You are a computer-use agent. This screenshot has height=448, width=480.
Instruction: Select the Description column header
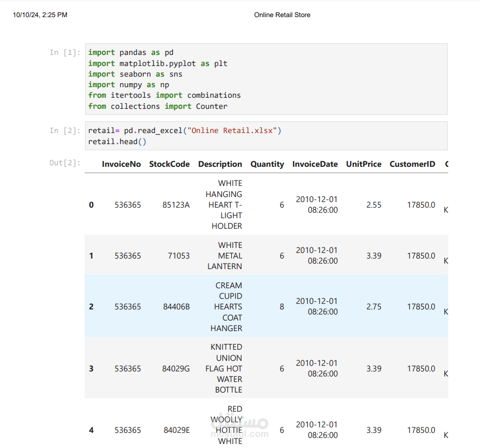220,164
